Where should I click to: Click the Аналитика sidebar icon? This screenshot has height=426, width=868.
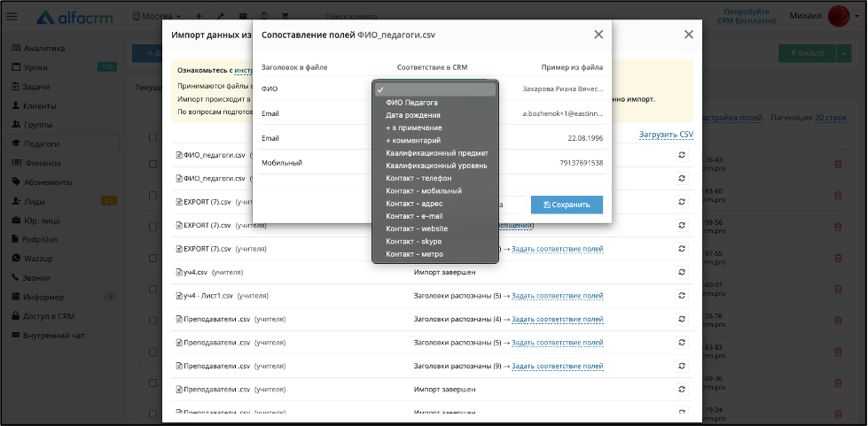click(x=16, y=48)
